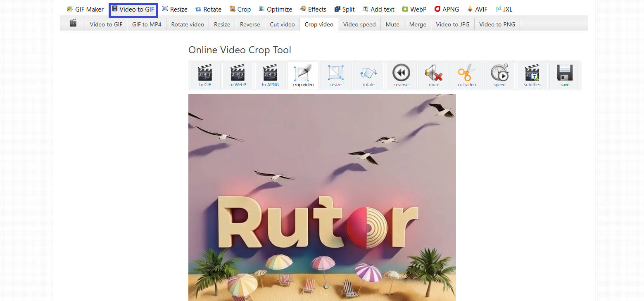Add subtitles via the subtitles icon
Viewport: 644px width, 301px height.
point(532,75)
